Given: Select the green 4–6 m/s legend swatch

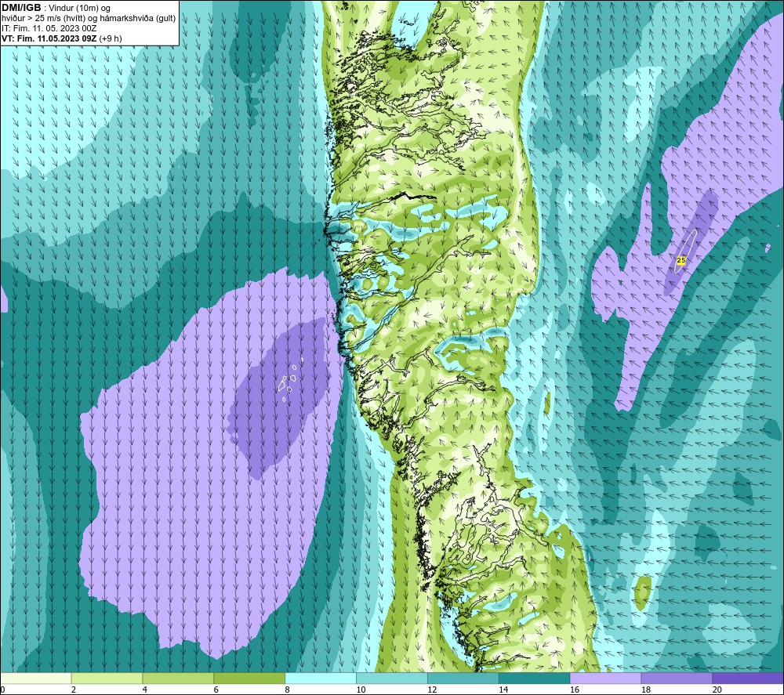Looking at the screenshot, I should click(178, 678).
